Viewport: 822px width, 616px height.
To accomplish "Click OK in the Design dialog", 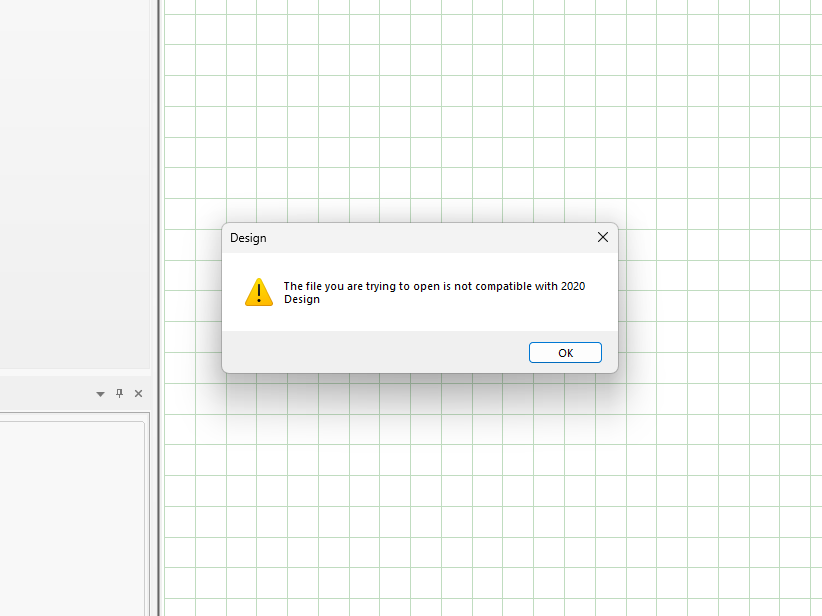I will click(565, 352).
